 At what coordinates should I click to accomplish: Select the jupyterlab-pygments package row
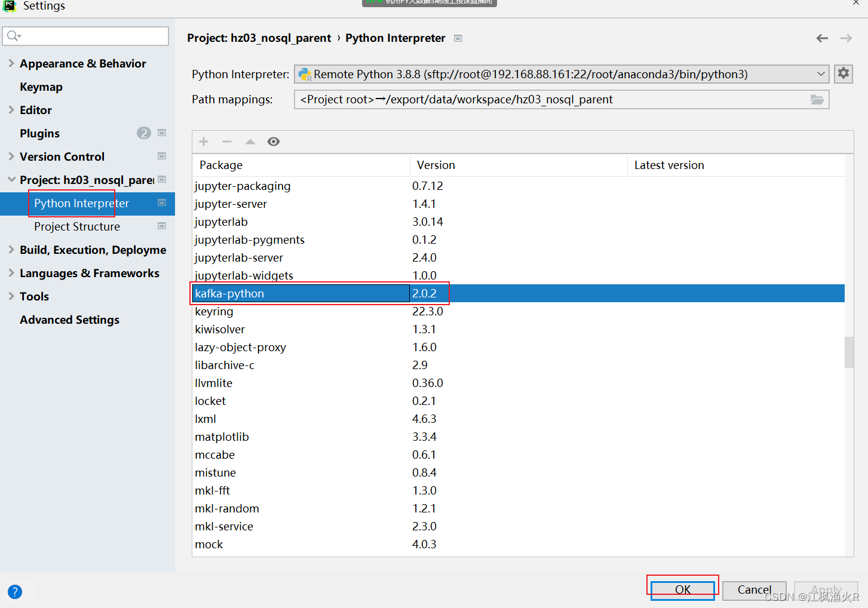click(x=519, y=239)
